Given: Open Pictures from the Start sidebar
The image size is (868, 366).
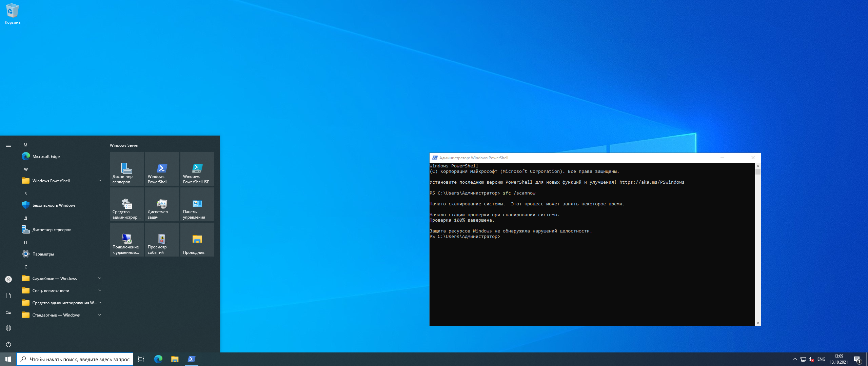Looking at the screenshot, I should point(8,312).
